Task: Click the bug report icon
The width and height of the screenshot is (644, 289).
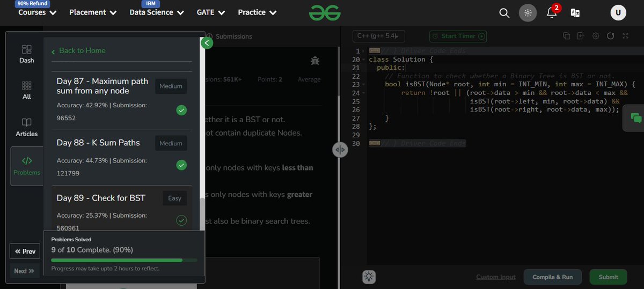Action: (315, 61)
